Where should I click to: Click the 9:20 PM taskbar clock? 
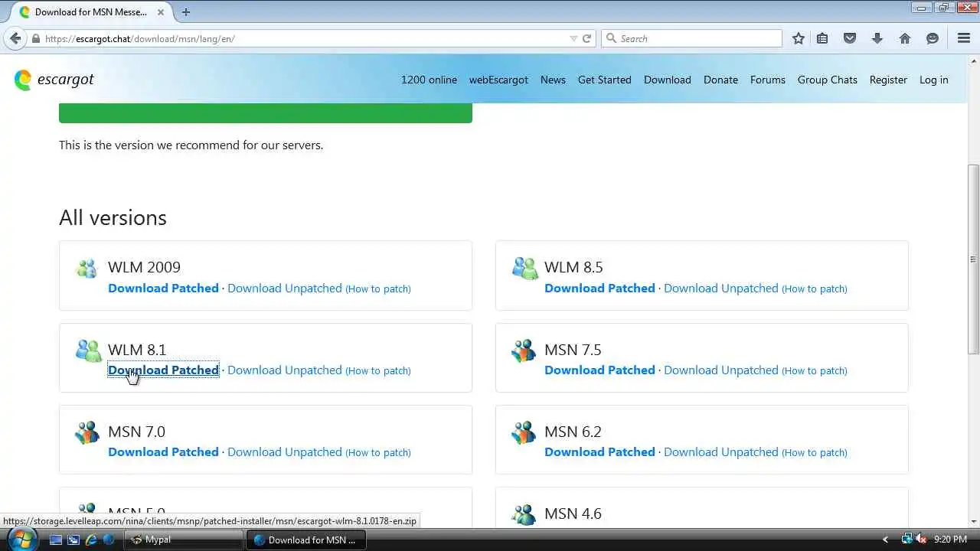(951, 540)
